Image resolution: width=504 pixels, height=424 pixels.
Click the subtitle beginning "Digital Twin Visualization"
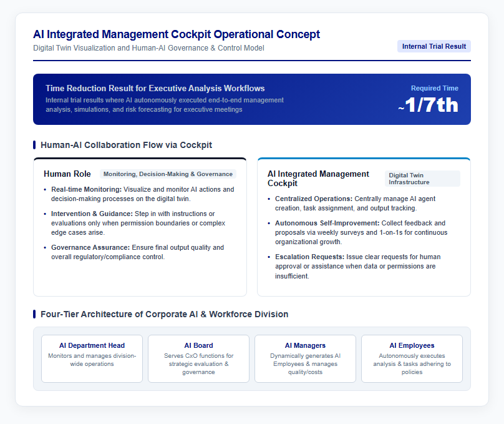148,48
